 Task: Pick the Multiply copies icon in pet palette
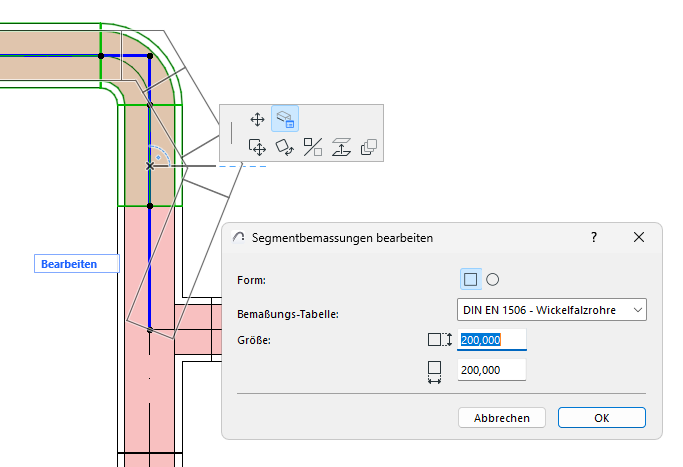[x=369, y=147]
